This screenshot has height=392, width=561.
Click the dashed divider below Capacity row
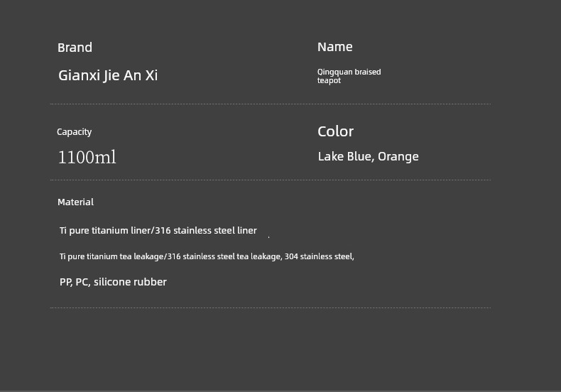click(x=271, y=180)
